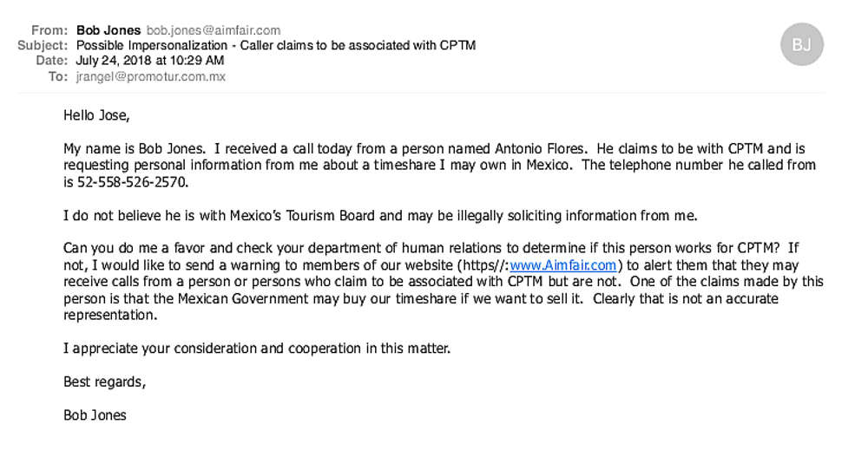868x450 pixels.
Task: Click the Bob Jones signature at the bottom
Action: (x=95, y=415)
